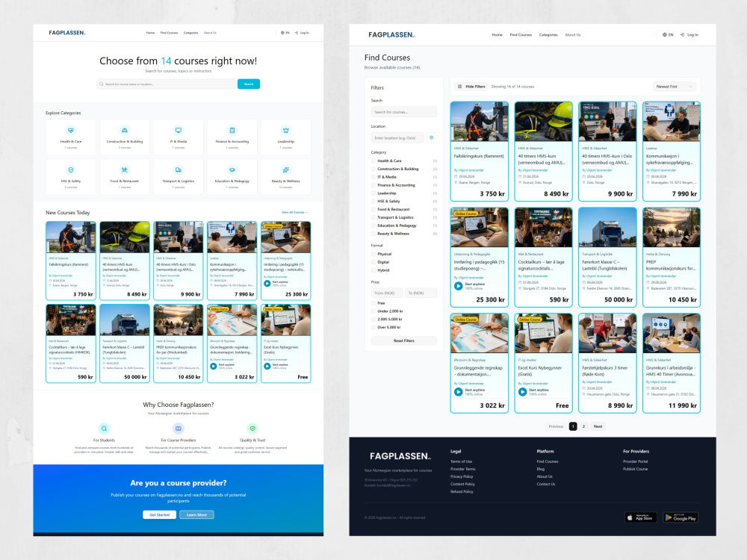The image size is (747, 560).
Task: Click FAGPLASSEN logo in dark footer
Action: click(400, 456)
